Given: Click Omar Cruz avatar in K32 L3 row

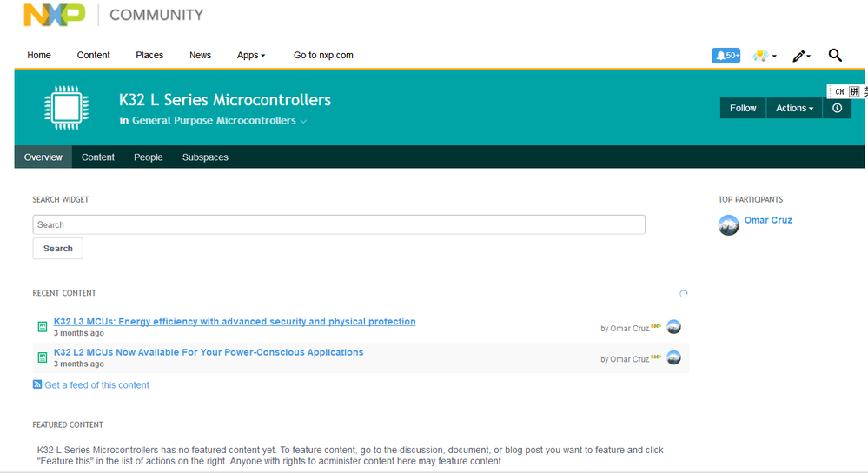Looking at the screenshot, I should [x=673, y=327].
